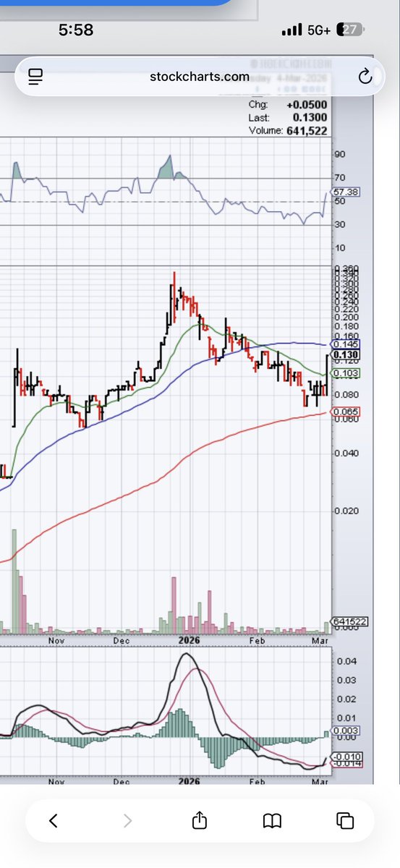Tap the Safari reader/page menu icon
The width and height of the screenshot is (400, 868).
pyautogui.click(x=36, y=77)
